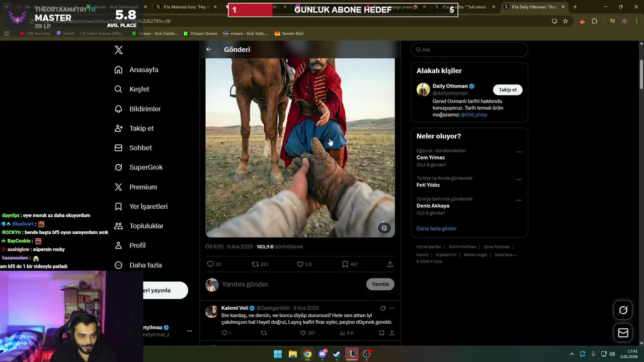Open Bildirimler in the sidebar
Image resolution: width=644 pixels, height=362 pixels.
[137, 109]
